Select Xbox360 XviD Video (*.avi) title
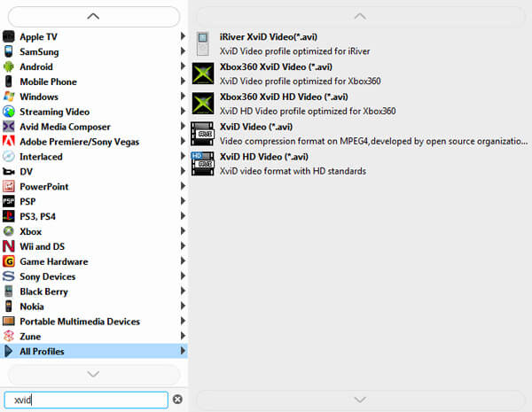Viewport: 532px width, 412px height. tap(276, 66)
